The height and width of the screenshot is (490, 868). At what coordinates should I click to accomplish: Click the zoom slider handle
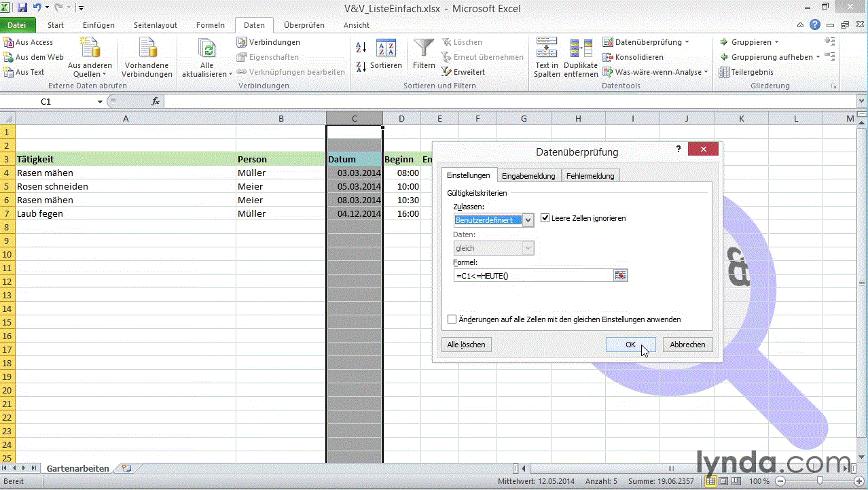(x=820, y=481)
